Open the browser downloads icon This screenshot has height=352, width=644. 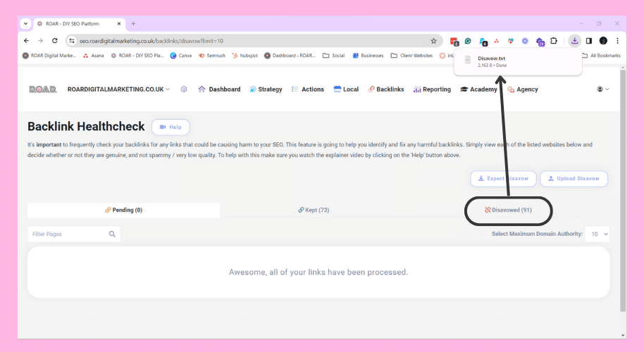pos(575,41)
